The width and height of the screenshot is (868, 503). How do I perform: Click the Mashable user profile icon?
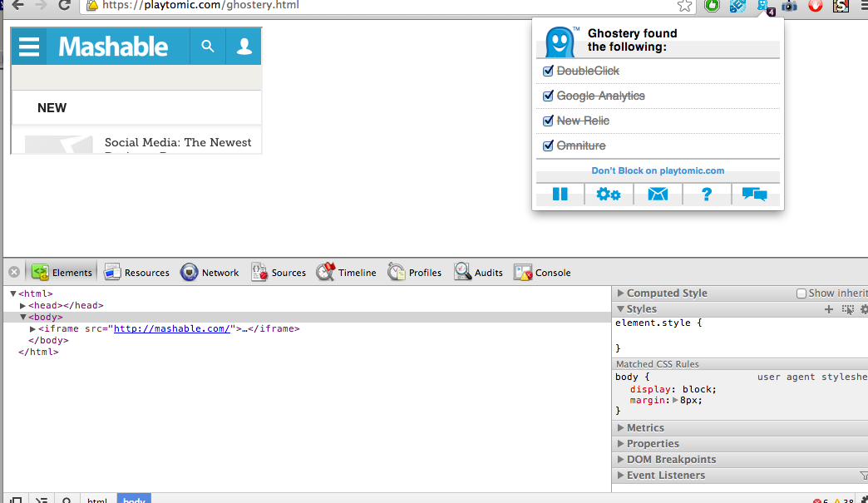coord(244,47)
